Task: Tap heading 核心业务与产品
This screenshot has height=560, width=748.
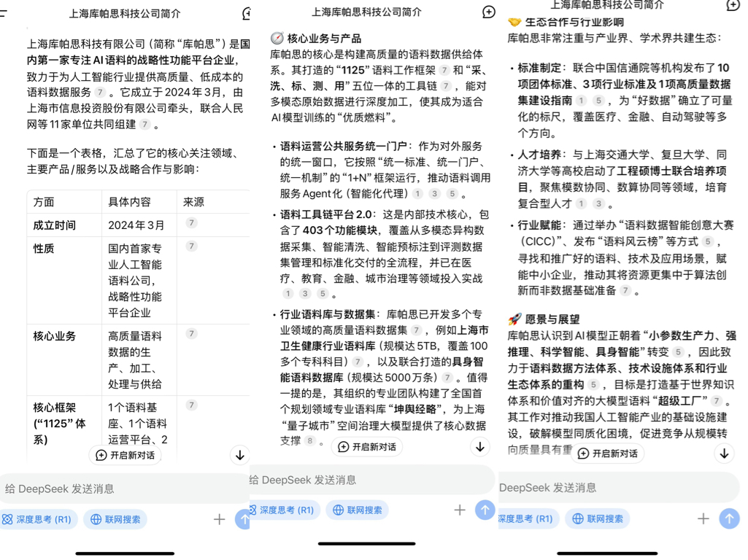Action: (x=325, y=39)
